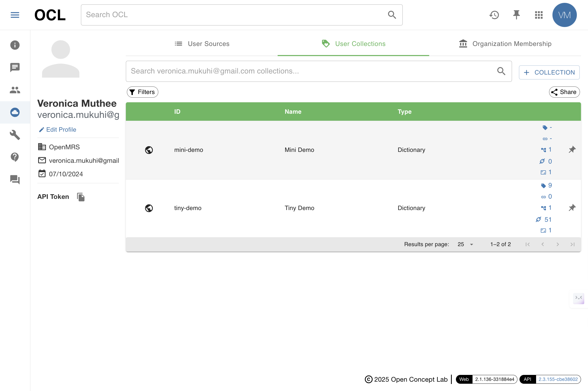This screenshot has height=391, width=588.
Task: Go to next page of results
Action: click(x=557, y=244)
